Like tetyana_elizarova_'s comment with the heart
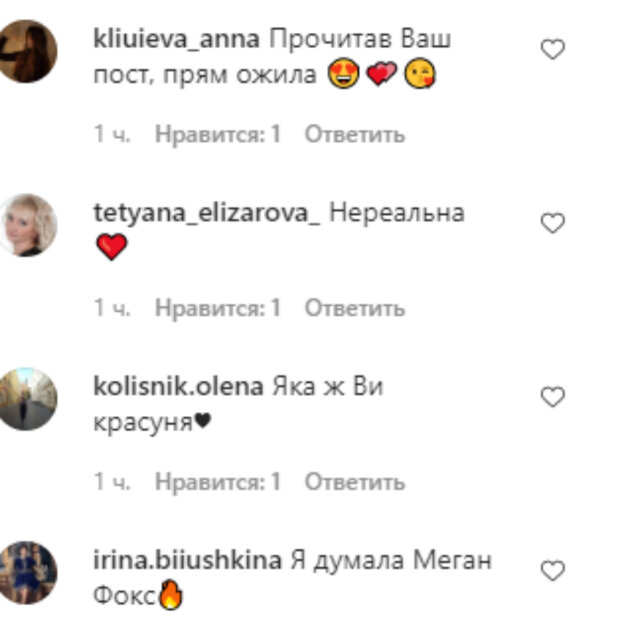Screen dimensions: 620x644 553,223
